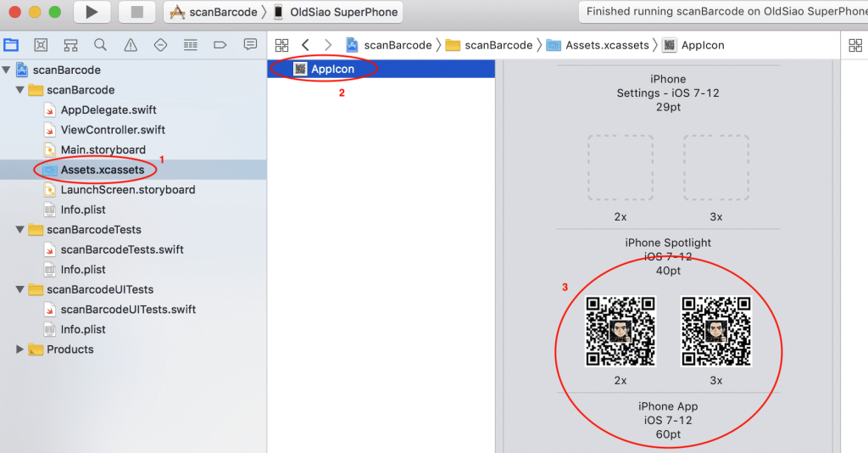868x453 pixels.
Task: Run the scanBarcode project with Play button
Action: 92,12
